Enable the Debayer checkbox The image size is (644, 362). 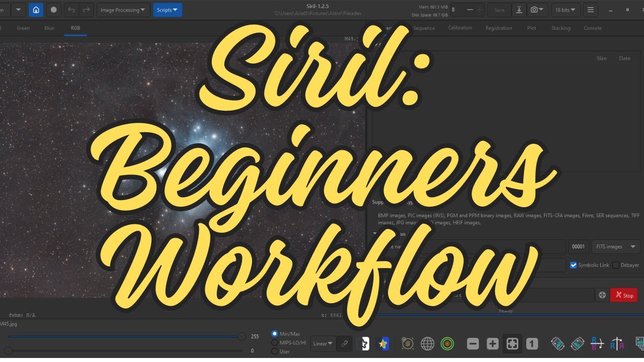point(616,265)
